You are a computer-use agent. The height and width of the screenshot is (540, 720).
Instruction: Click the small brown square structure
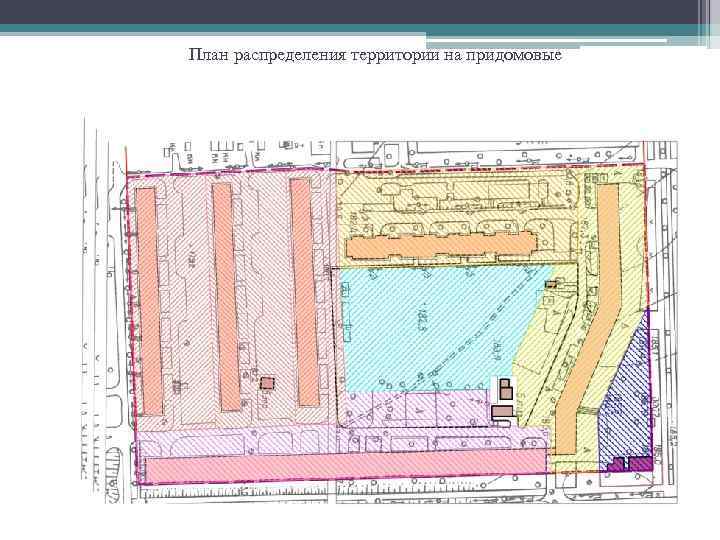point(267,383)
